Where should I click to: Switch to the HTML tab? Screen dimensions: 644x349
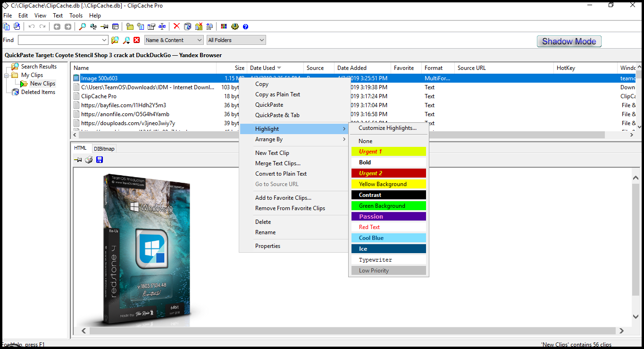pos(81,148)
